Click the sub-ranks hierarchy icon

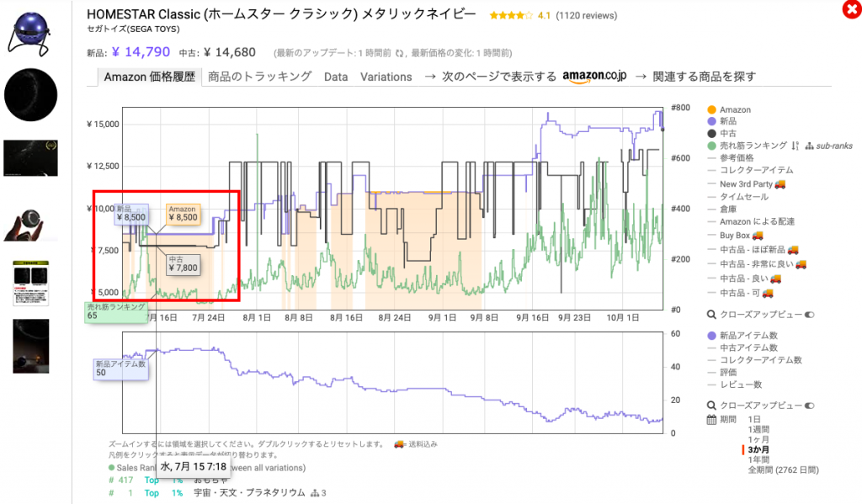[810, 146]
